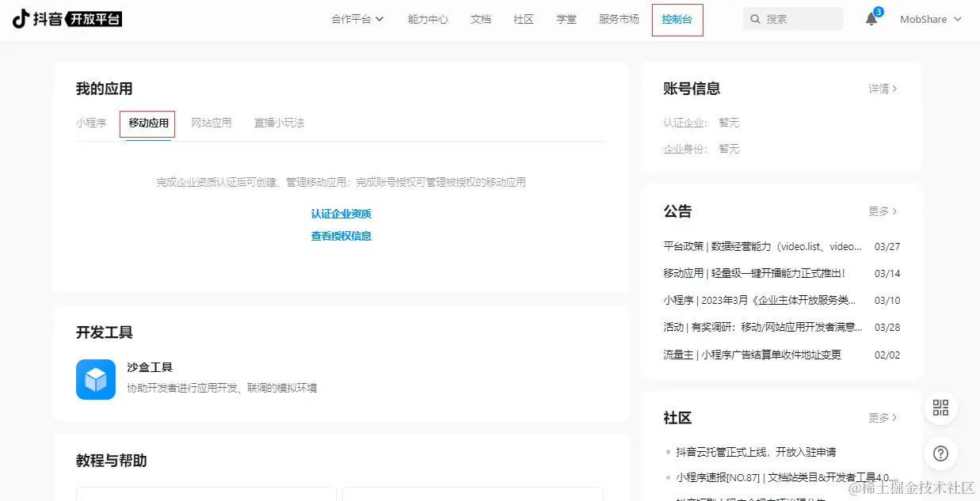
Task: Click in the 搜索 input field
Action: [x=793, y=19]
